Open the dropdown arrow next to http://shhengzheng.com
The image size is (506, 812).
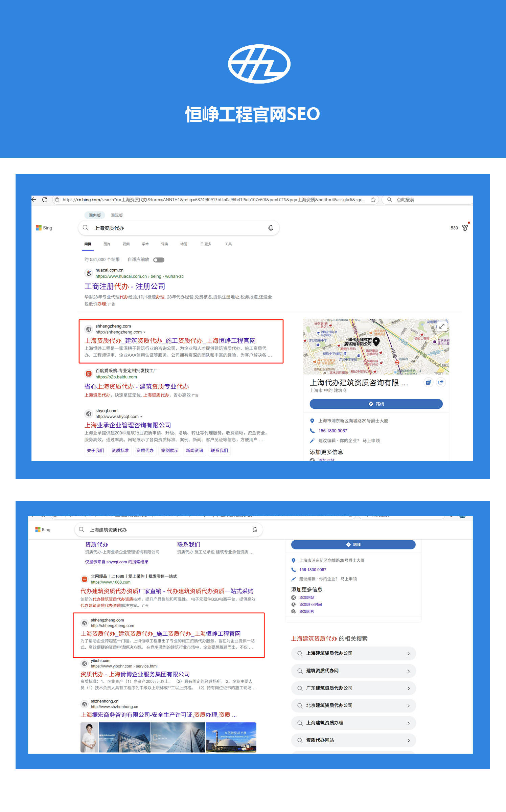(x=145, y=332)
